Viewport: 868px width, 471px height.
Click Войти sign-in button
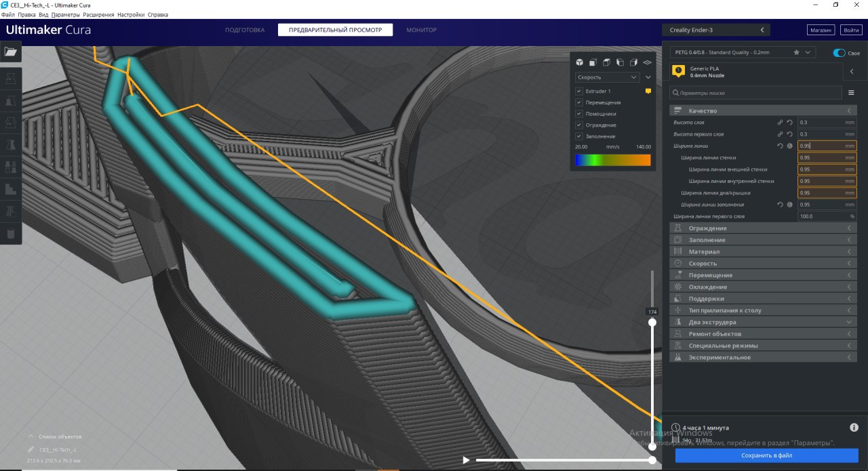click(x=850, y=30)
